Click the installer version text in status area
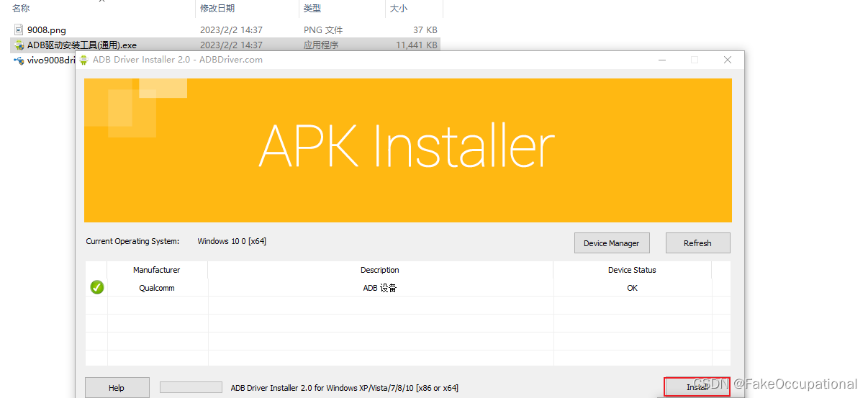 pyautogui.click(x=344, y=388)
